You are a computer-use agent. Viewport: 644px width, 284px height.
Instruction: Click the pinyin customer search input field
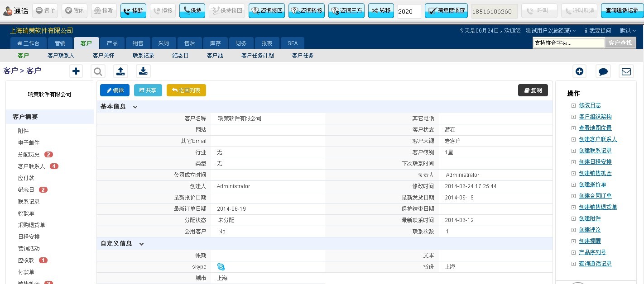point(568,43)
